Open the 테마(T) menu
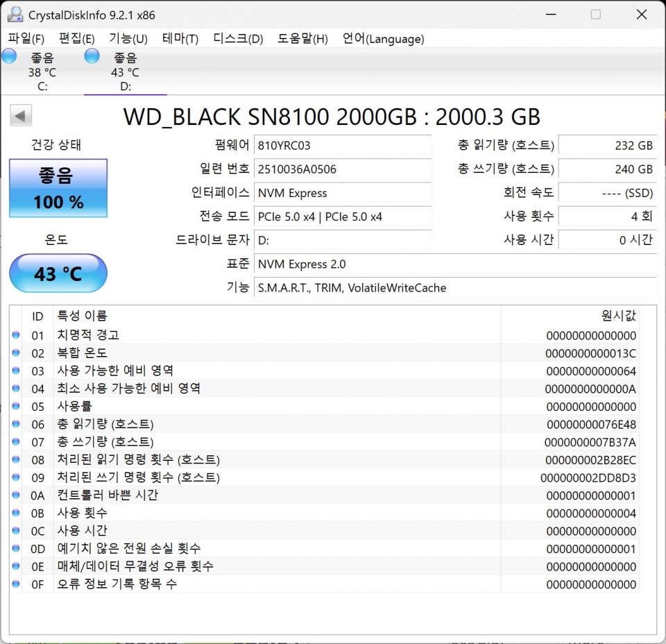Image resolution: width=666 pixels, height=644 pixels. pos(180,39)
